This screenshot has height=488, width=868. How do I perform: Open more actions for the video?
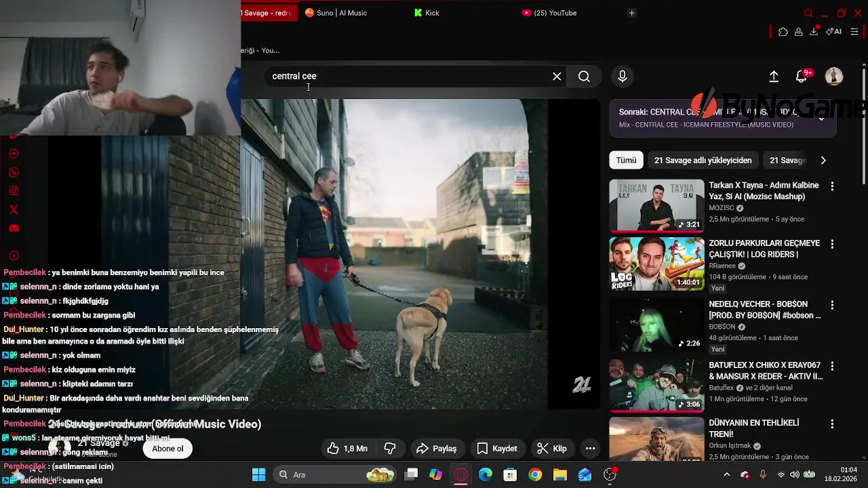pyautogui.click(x=590, y=448)
